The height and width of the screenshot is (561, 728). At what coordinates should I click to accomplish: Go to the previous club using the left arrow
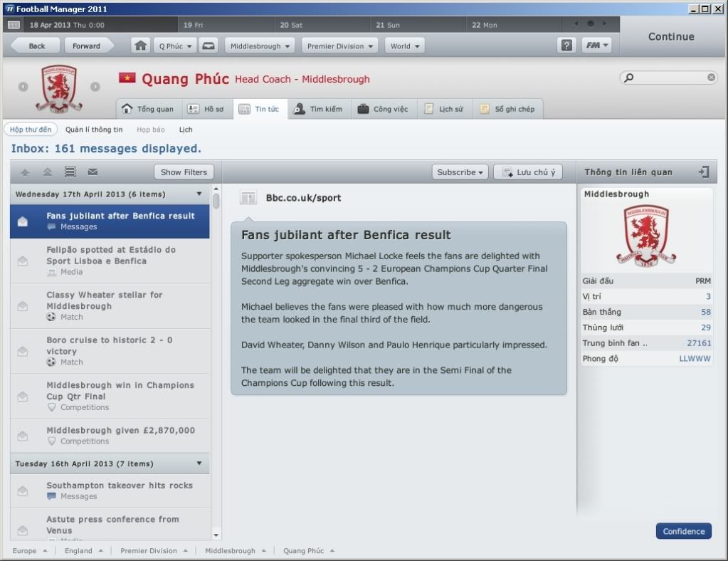[x=23, y=87]
